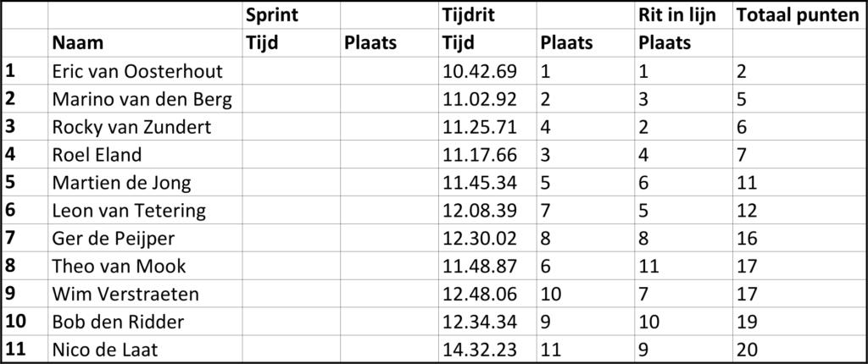The width and height of the screenshot is (868, 364).
Task: Select the Rit in lijn header
Action: 677,14
